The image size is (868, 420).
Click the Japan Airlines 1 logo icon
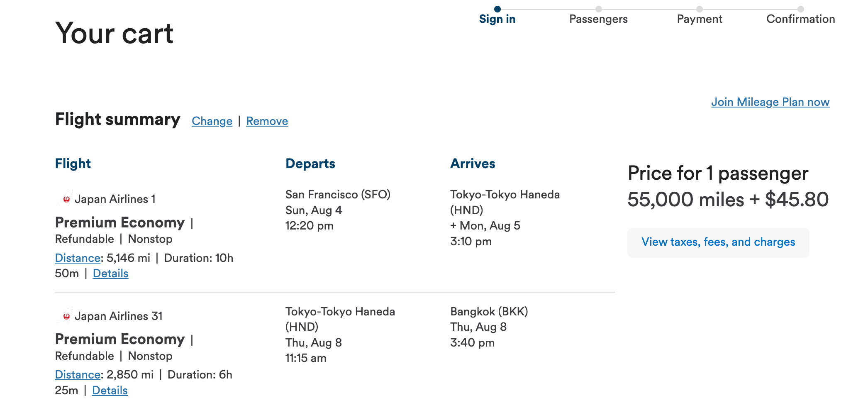pos(66,199)
